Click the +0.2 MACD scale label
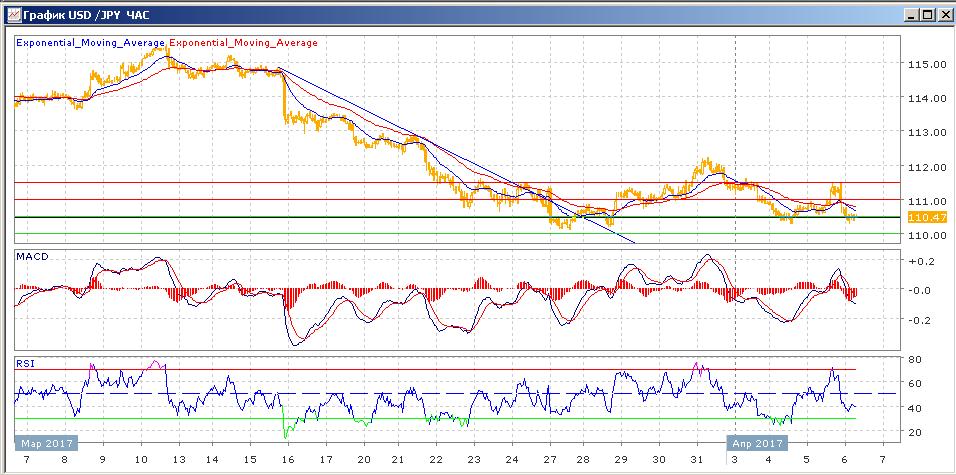 point(918,261)
